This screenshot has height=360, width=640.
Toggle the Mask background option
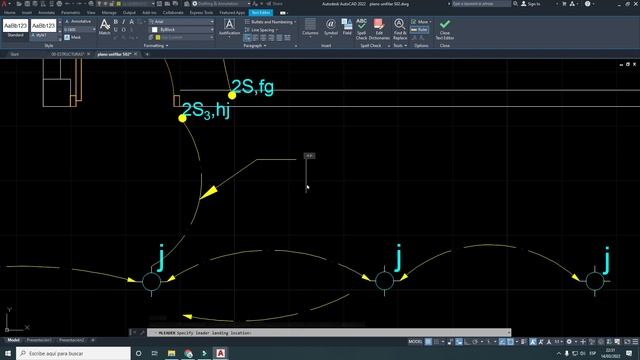[x=73, y=37]
